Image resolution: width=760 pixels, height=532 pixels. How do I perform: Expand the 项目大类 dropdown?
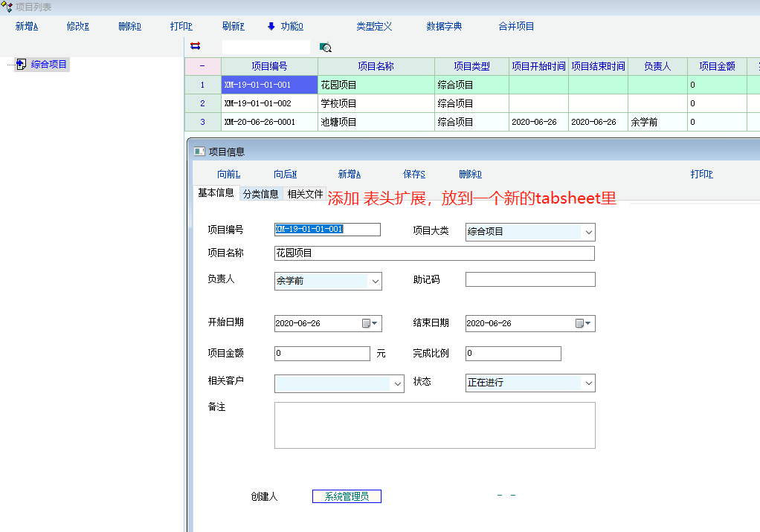[588, 233]
